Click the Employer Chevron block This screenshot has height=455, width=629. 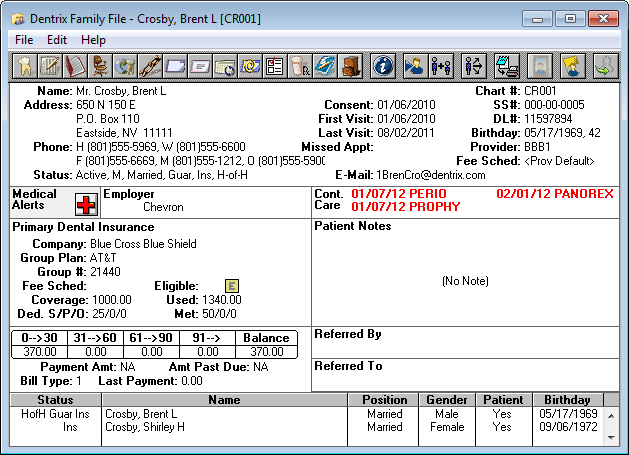click(x=206, y=201)
